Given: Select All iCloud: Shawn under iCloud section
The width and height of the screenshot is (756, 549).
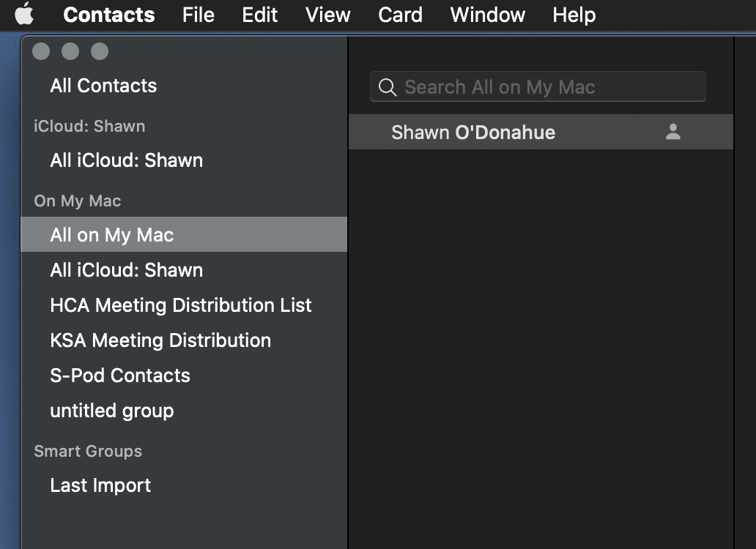Looking at the screenshot, I should 126,160.
